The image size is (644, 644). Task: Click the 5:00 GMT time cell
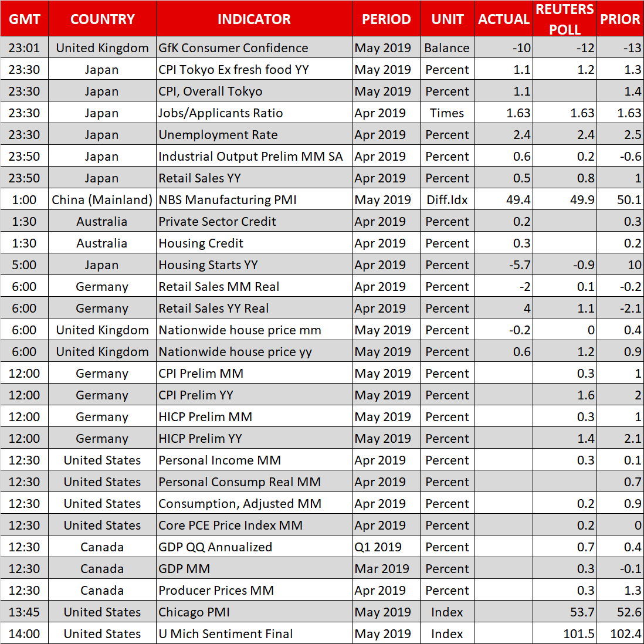point(24,265)
